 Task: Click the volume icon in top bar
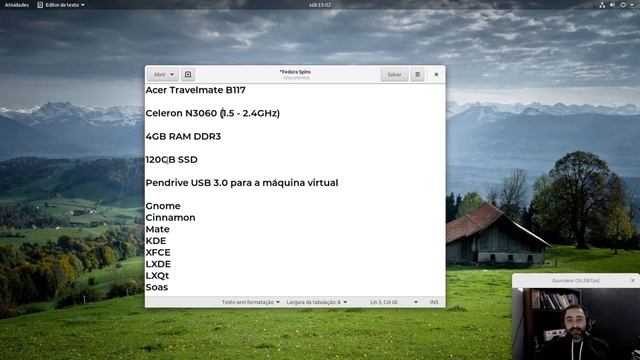612,5
